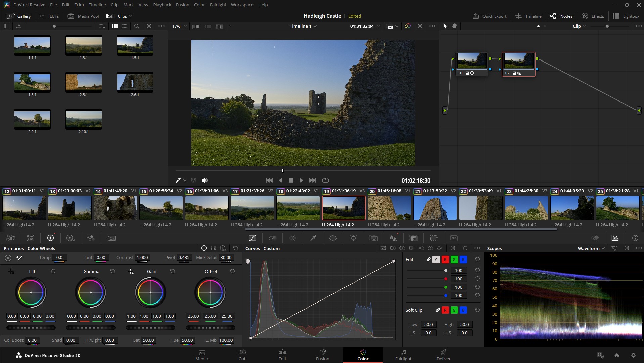Viewport: 644px width, 363px height.
Task: Select the Color Wheels palette icon
Action: click(x=51, y=238)
